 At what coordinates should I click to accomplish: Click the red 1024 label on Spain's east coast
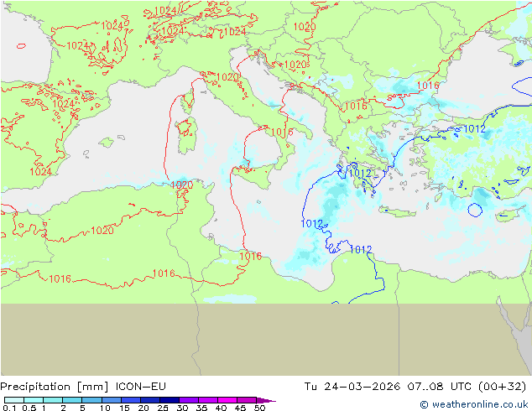point(41,172)
